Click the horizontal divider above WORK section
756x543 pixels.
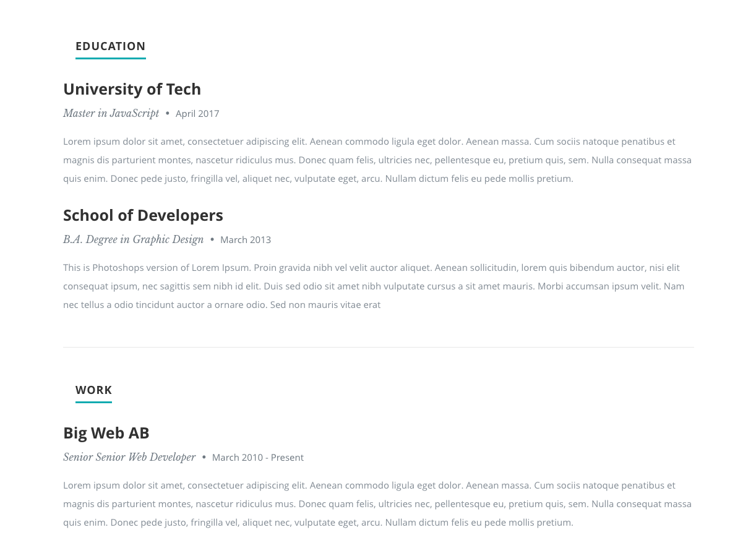pyautogui.click(x=379, y=347)
